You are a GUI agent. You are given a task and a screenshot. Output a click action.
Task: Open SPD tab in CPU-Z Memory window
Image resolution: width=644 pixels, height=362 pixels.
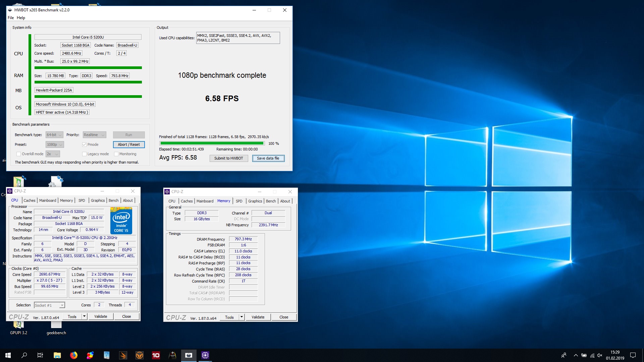[x=239, y=201]
